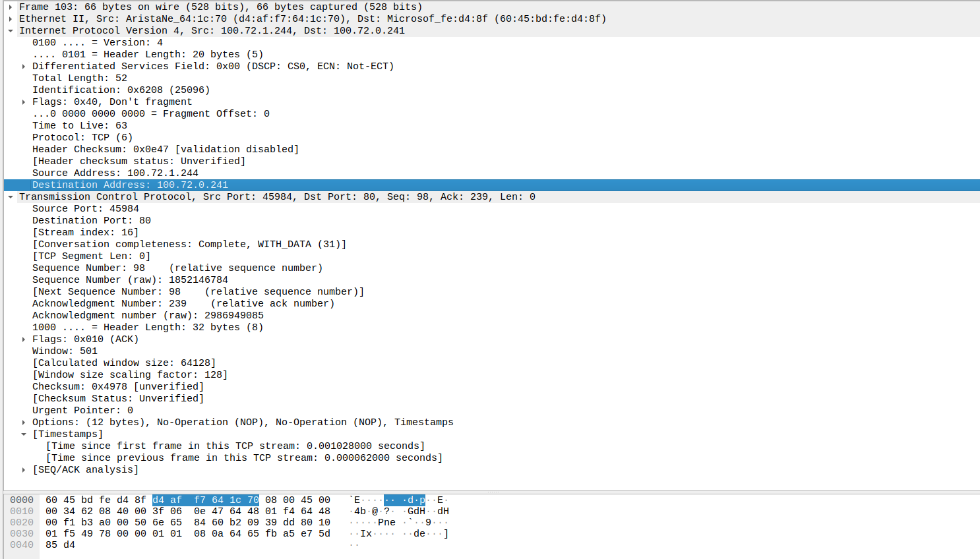Select the Calculated window size: 64128 row
Screen dimensions: 980x559
pyautogui.click(x=492, y=363)
